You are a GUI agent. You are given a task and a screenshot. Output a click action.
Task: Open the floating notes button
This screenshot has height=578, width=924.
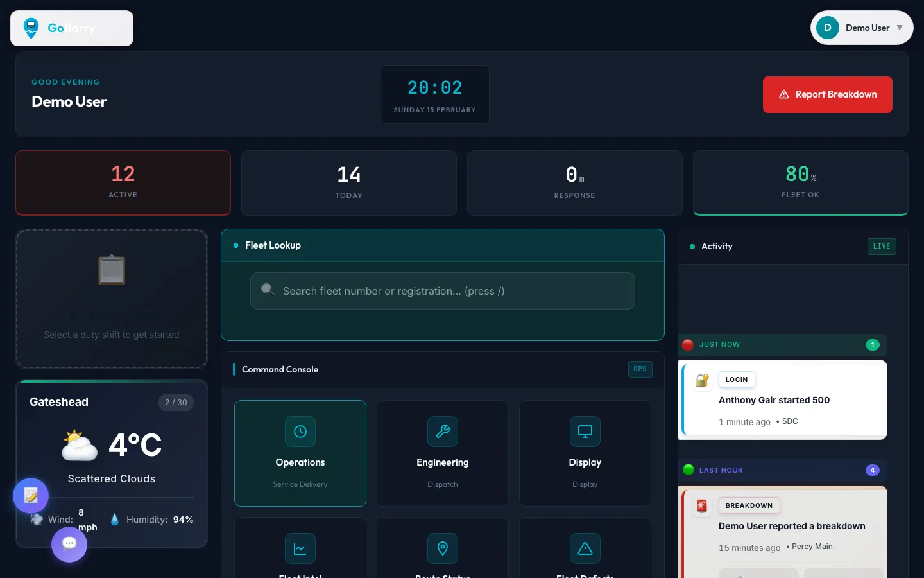click(31, 496)
